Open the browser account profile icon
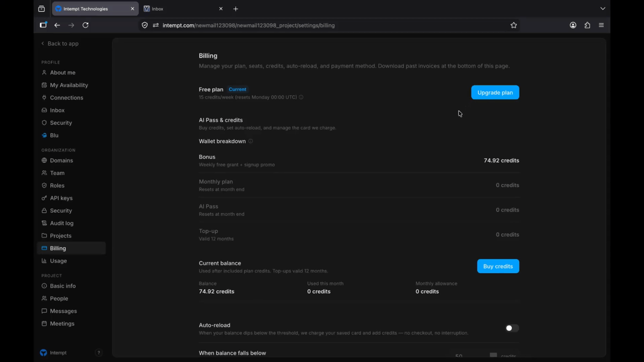The image size is (644, 362). [x=573, y=25]
